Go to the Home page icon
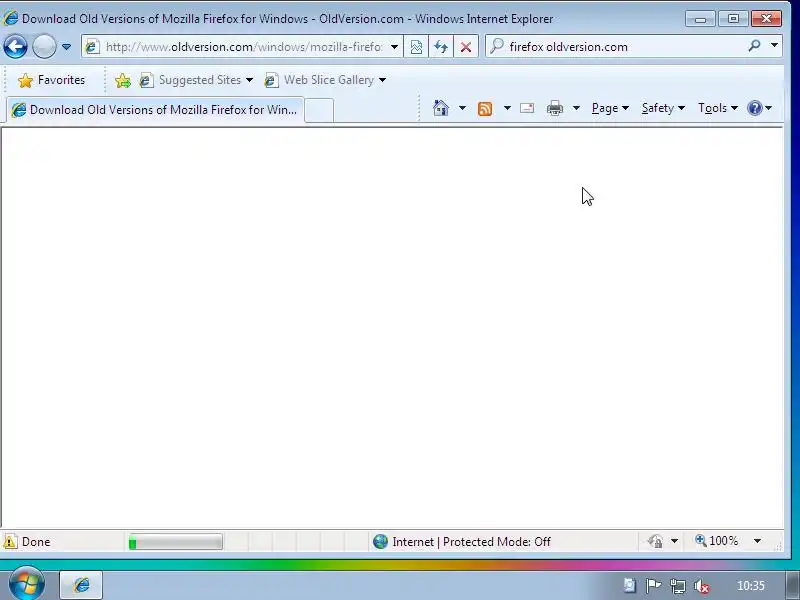The height and width of the screenshot is (600, 800). pyautogui.click(x=441, y=108)
